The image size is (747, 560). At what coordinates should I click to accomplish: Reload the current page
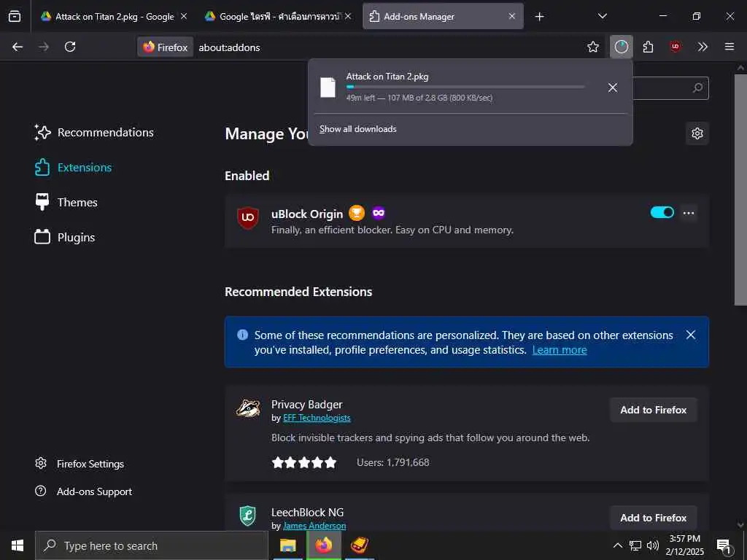pyautogui.click(x=70, y=47)
